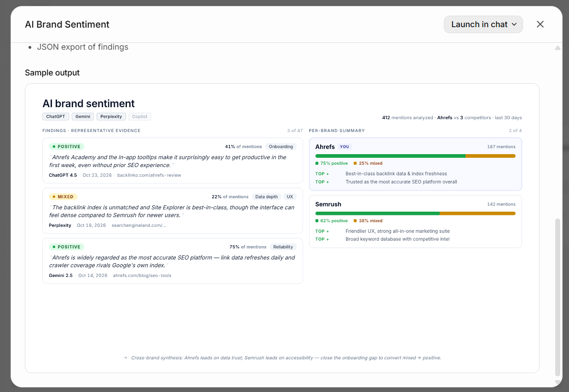The width and height of the screenshot is (569, 392).
Task: Open the Launch in chat dropdown
Action: coord(483,24)
